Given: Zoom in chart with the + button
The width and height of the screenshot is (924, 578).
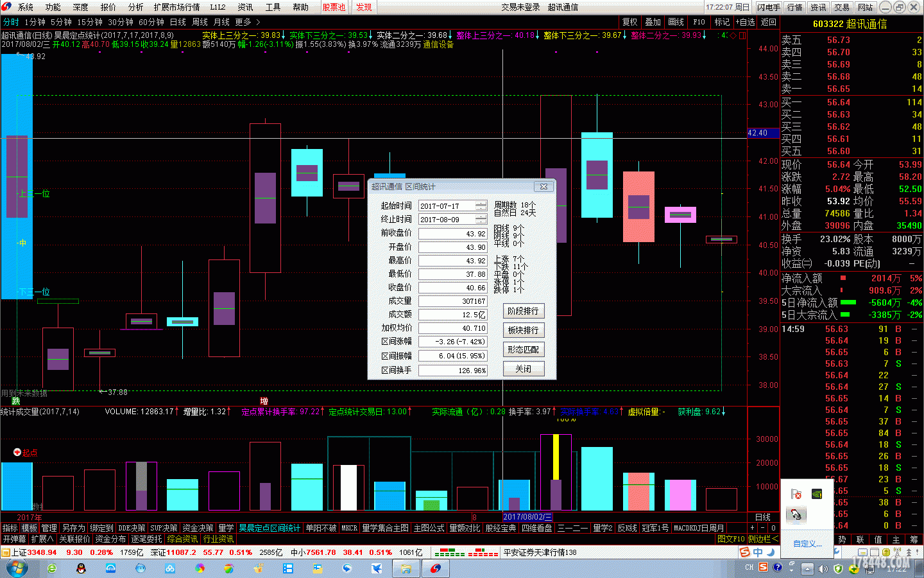Looking at the screenshot, I should pos(753,528).
